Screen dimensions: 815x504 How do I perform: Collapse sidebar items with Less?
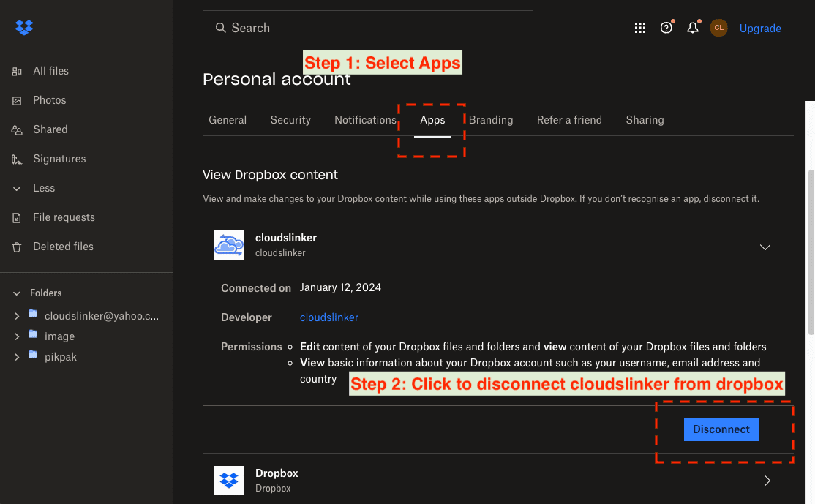44,188
